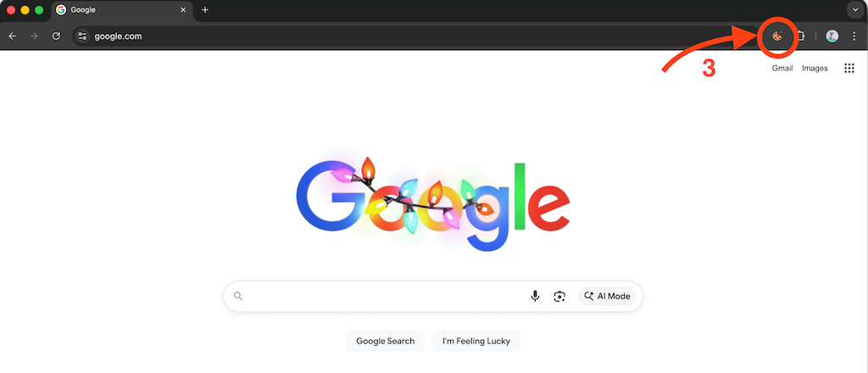Open the Gmail link
Screen dimensions: 868x373
click(782, 69)
